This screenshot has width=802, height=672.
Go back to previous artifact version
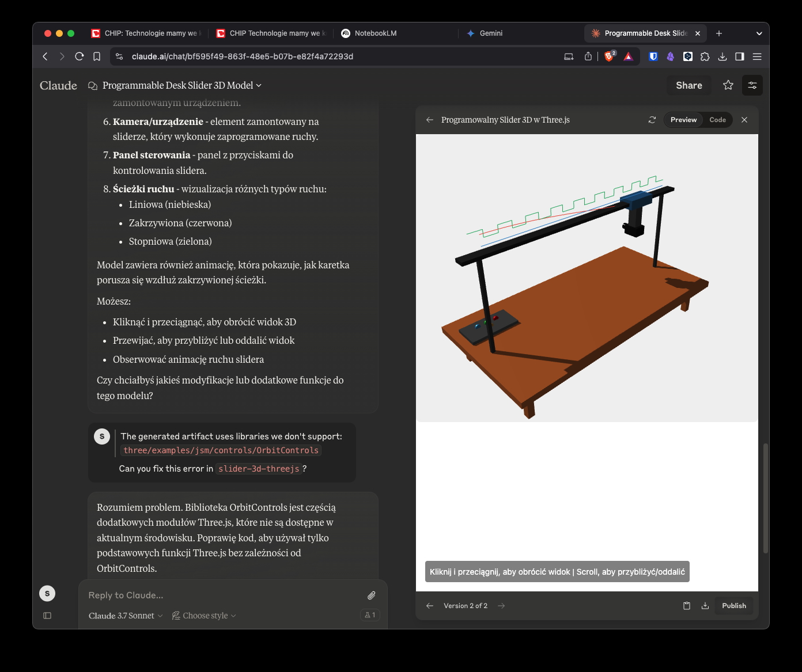pyautogui.click(x=430, y=606)
